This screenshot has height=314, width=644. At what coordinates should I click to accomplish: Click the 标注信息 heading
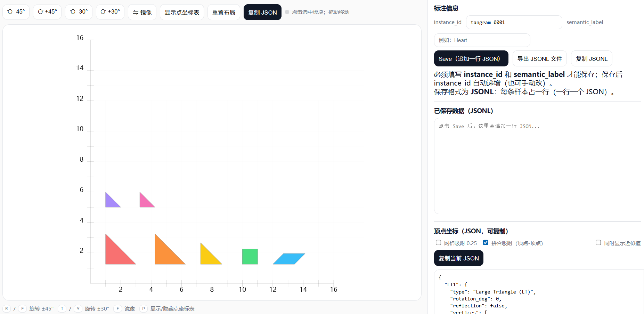(x=446, y=8)
